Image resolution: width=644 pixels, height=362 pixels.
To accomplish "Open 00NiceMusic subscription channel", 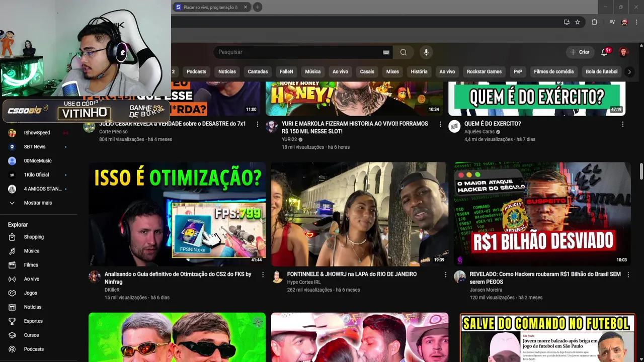I will [x=39, y=161].
